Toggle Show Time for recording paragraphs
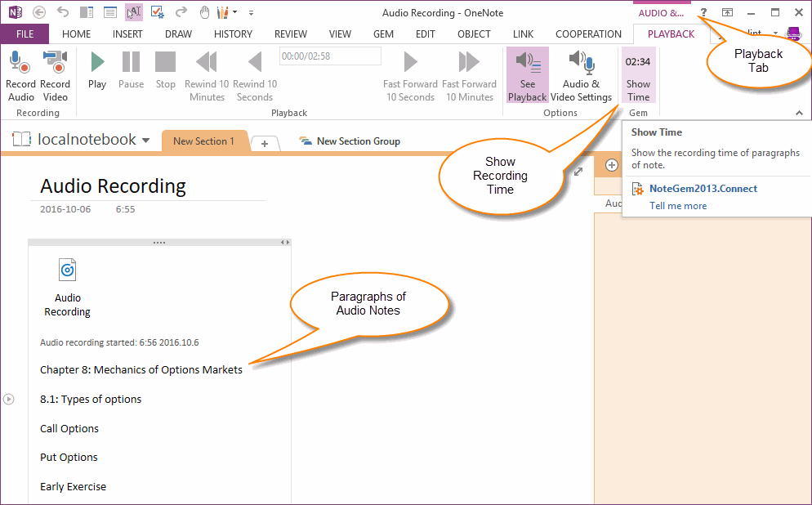The width and height of the screenshot is (812, 505). click(x=638, y=76)
